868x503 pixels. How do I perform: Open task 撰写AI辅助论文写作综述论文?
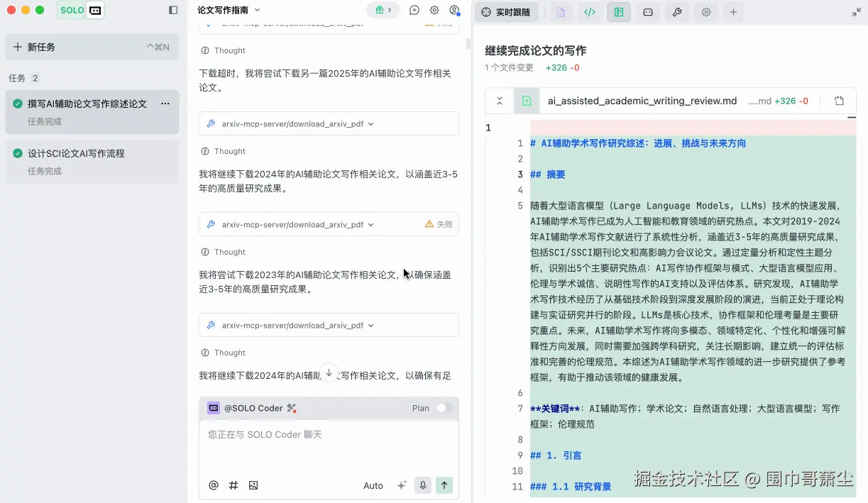[92, 111]
